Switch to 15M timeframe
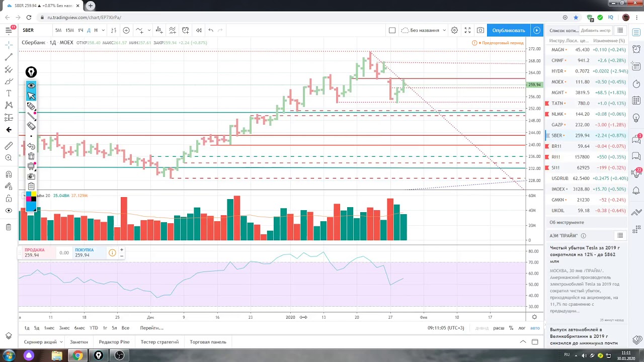Viewport: 644px width, 362px height. pos(70,30)
